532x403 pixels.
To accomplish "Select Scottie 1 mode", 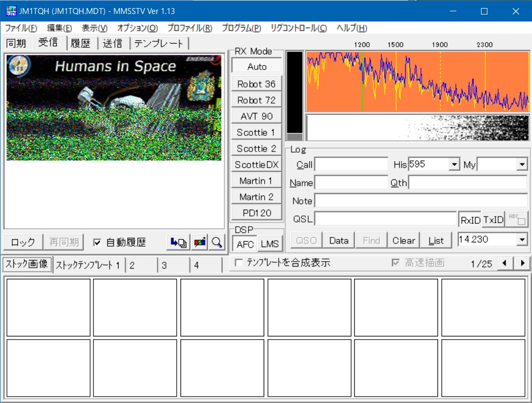I will coord(257,132).
